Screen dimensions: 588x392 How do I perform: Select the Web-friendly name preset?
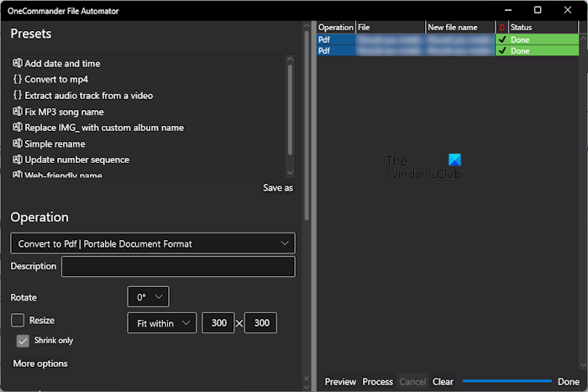click(63, 175)
